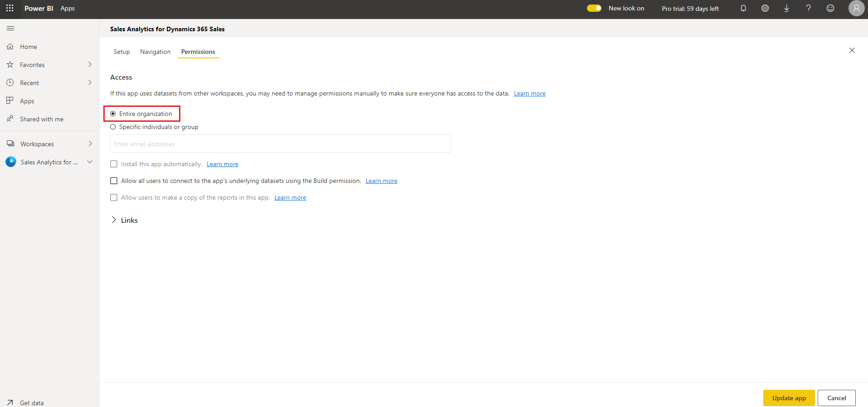Switch to the Setup tab
Viewport: 868px width, 407px height.
click(x=122, y=52)
